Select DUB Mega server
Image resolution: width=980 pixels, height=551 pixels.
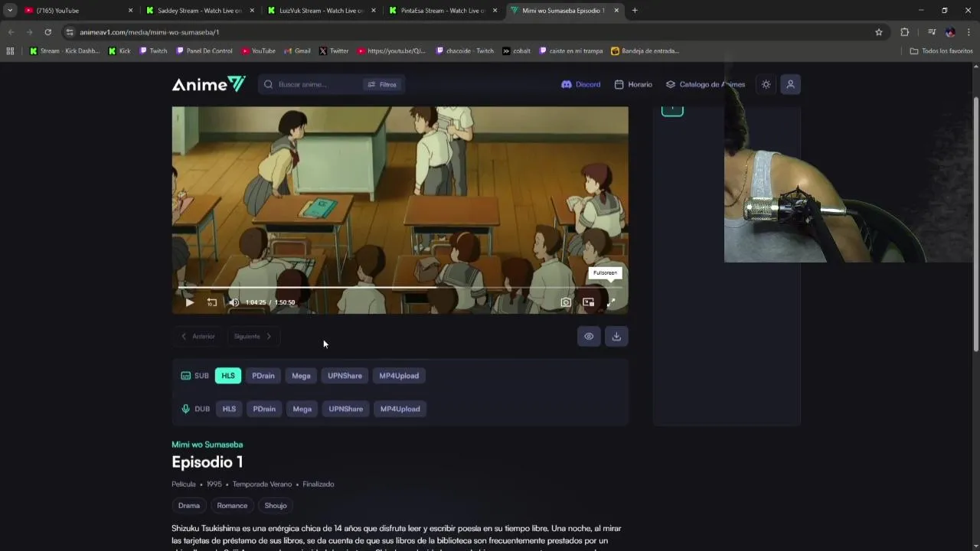pyautogui.click(x=302, y=409)
